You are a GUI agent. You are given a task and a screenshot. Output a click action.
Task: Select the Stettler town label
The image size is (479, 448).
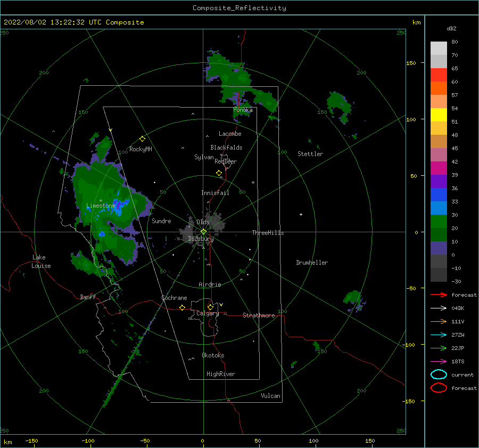point(310,154)
